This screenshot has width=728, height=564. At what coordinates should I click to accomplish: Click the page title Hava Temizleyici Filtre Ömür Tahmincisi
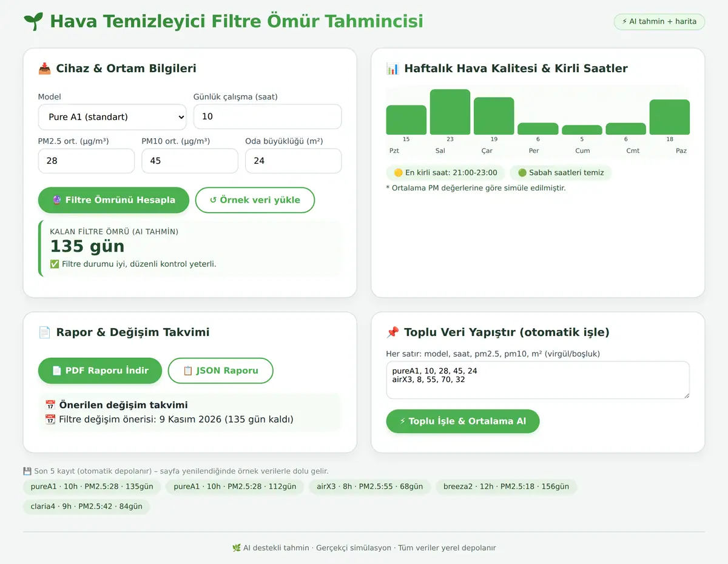point(237,21)
